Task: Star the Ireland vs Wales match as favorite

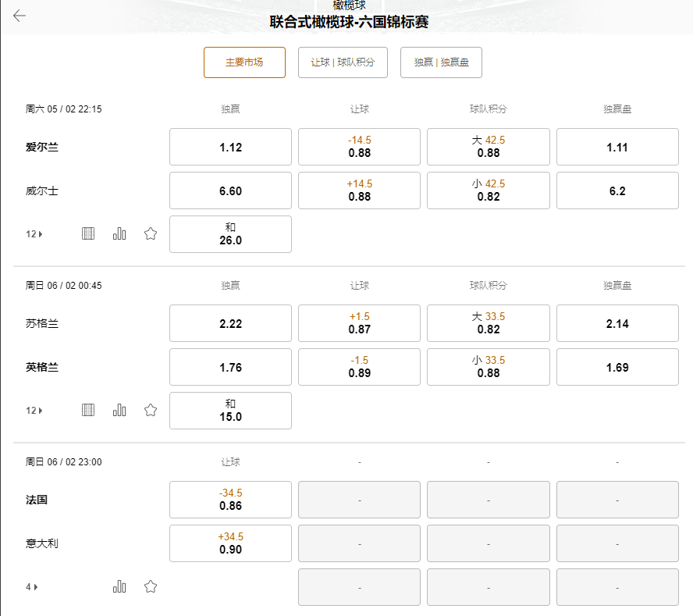Action: point(150,233)
